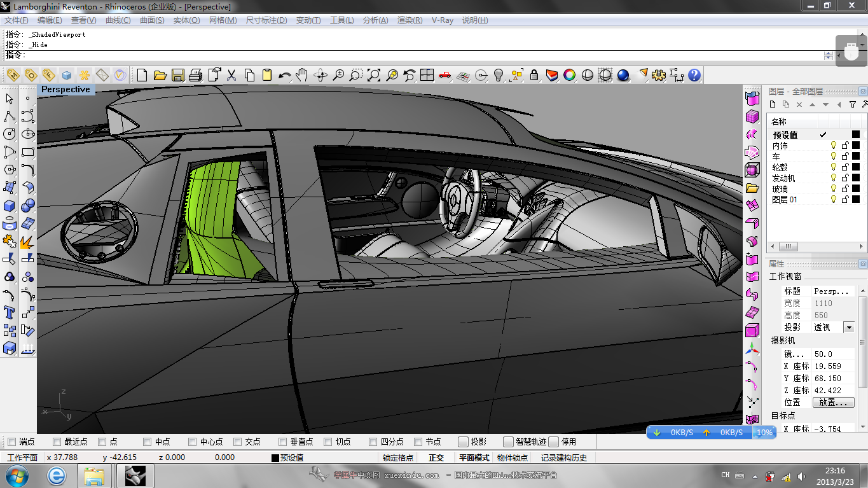Enable the 交点 osnap checkbox
This screenshot has height=488, width=868.
click(238, 442)
